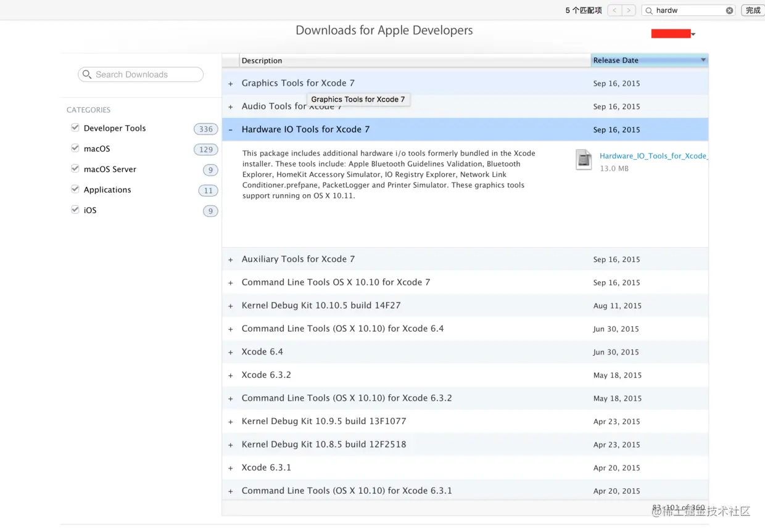
Task: Expand Audio Tools for Xcode 7 row
Action: coord(231,107)
